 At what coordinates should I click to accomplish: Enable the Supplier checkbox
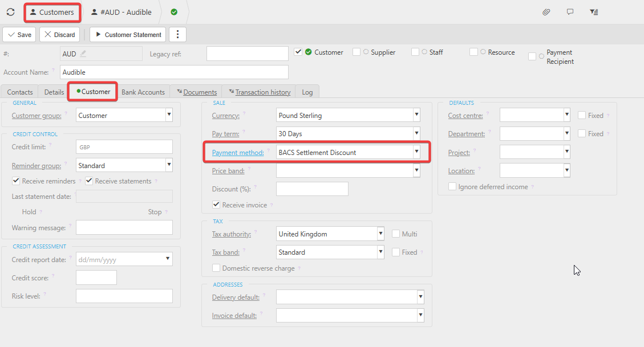357,52
